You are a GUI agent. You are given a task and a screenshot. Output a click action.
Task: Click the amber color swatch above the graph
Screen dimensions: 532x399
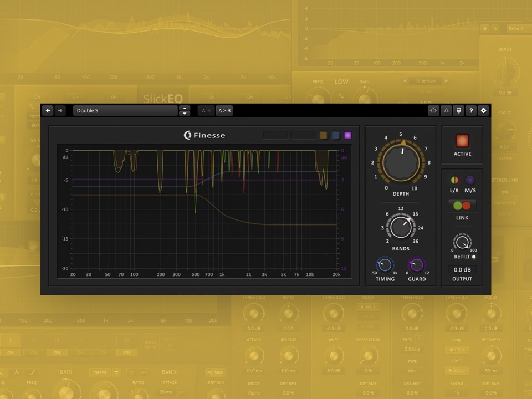click(324, 135)
